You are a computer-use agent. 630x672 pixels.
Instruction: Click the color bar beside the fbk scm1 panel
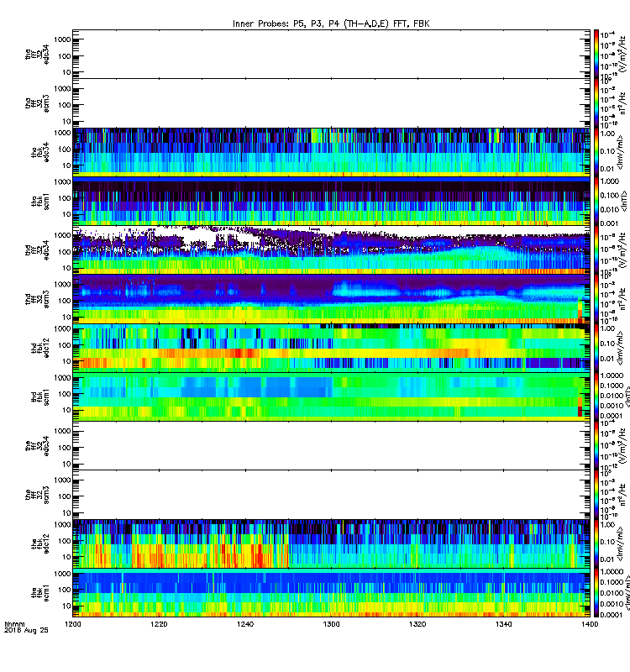[x=596, y=593]
